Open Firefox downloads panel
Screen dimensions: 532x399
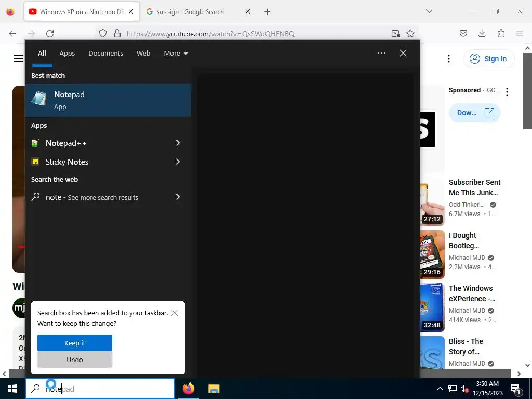482,33
